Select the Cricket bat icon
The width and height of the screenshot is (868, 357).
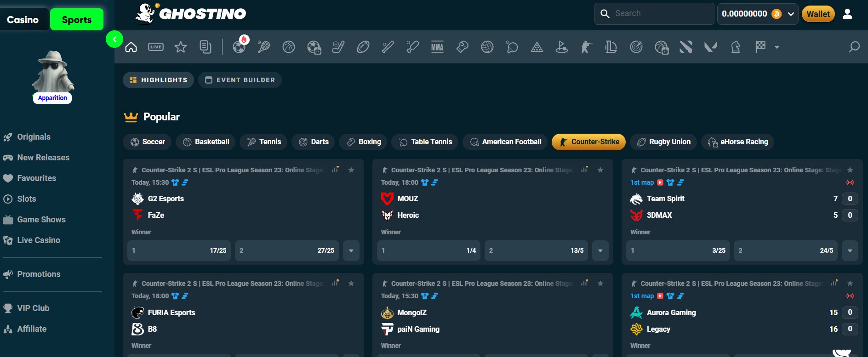tap(413, 47)
